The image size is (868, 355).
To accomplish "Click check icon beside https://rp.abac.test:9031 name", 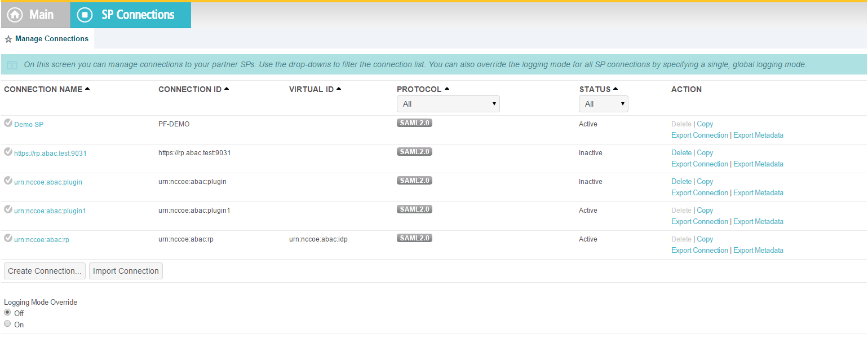I will click(8, 152).
